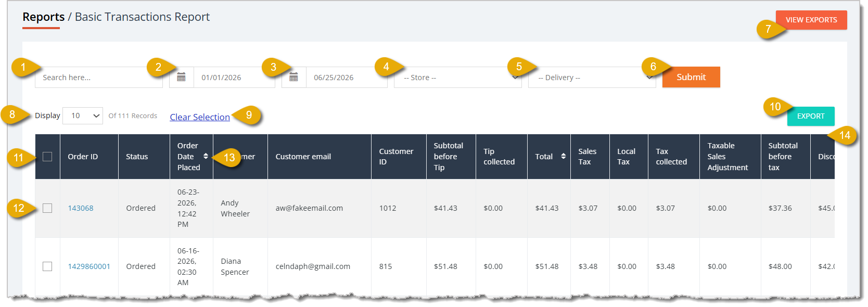Screen dimensions: 868x307
Task: Click the 01/01/2026 start date field
Action: (234, 78)
